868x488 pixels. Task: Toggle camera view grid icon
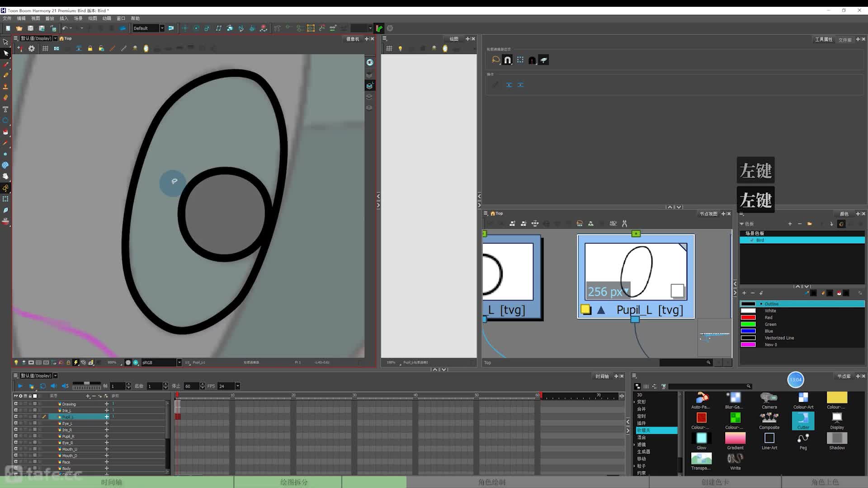(x=45, y=48)
